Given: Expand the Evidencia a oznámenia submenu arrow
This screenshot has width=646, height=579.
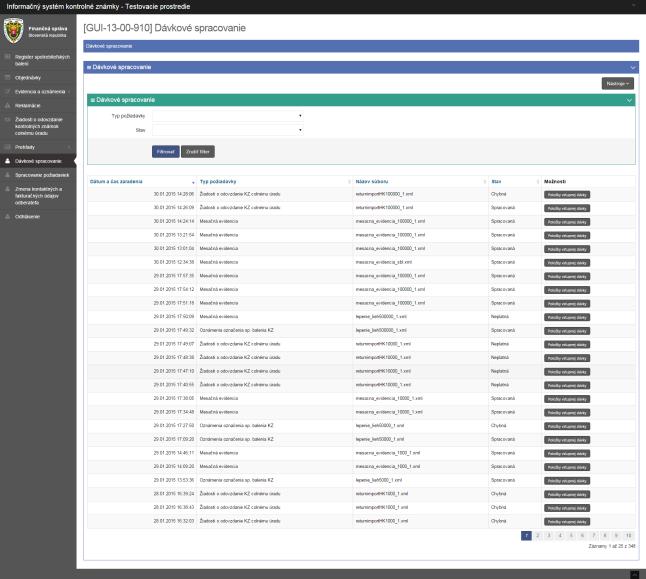Looking at the screenshot, I should [69, 91].
